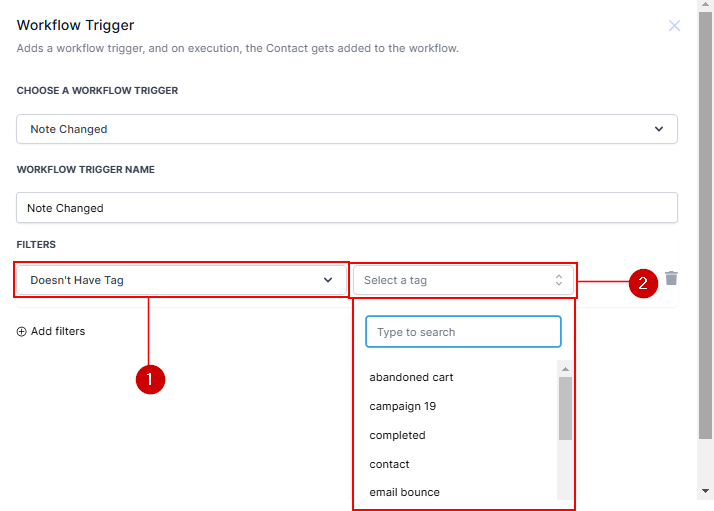Click the page scrollbar up arrow

(x=705, y=4)
